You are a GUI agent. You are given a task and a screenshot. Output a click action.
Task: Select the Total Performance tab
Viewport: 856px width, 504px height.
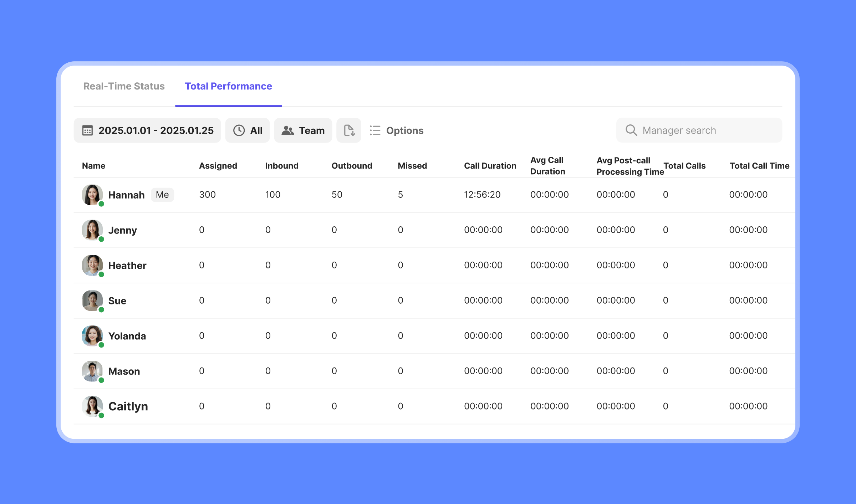pos(228,86)
